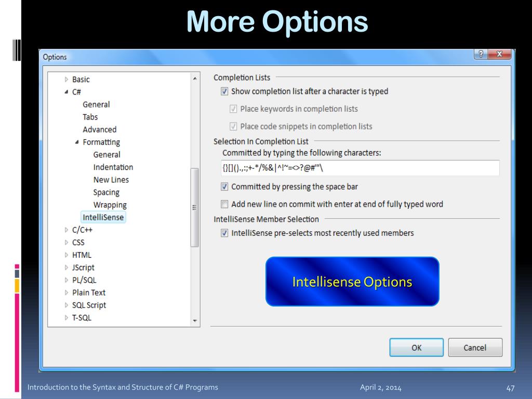Expand the C/C++ tree node
The width and height of the screenshot is (532, 399).
click(66, 230)
